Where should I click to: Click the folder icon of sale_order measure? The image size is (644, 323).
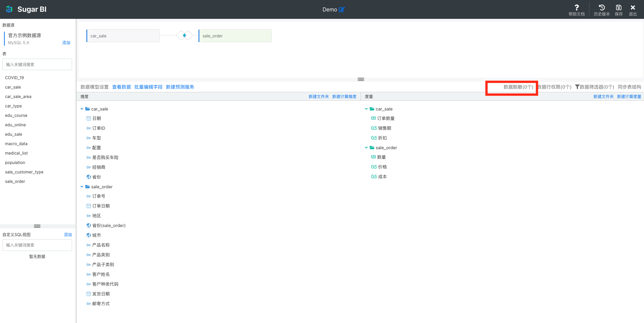click(372, 148)
